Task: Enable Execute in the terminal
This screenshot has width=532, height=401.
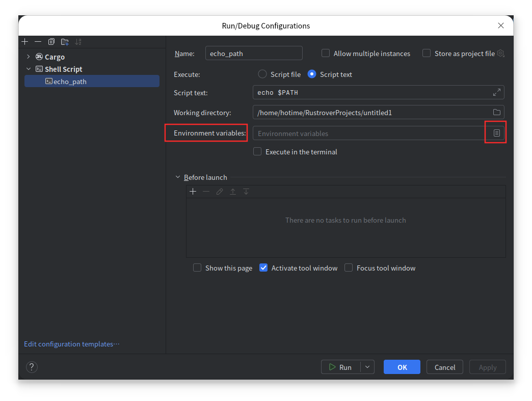Action: point(257,152)
